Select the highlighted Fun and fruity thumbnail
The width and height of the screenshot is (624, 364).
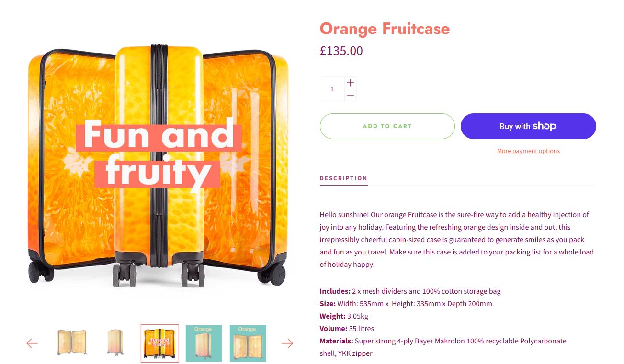tap(159, 343)
